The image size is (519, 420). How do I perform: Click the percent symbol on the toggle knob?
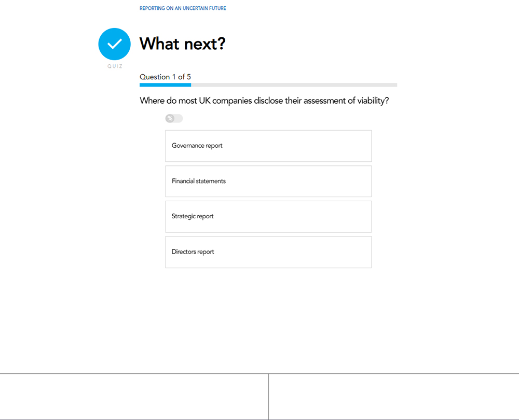coord(170,119)
